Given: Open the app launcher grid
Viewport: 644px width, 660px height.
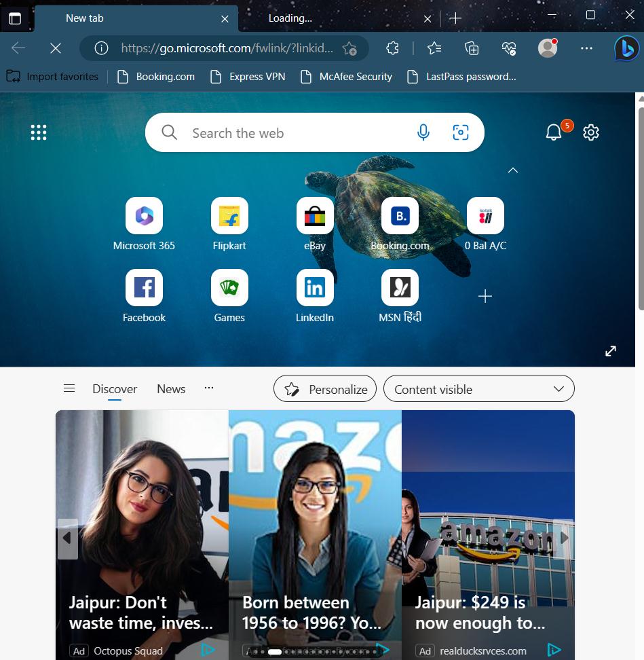Looking at the screenshot, I should [39, 132].
